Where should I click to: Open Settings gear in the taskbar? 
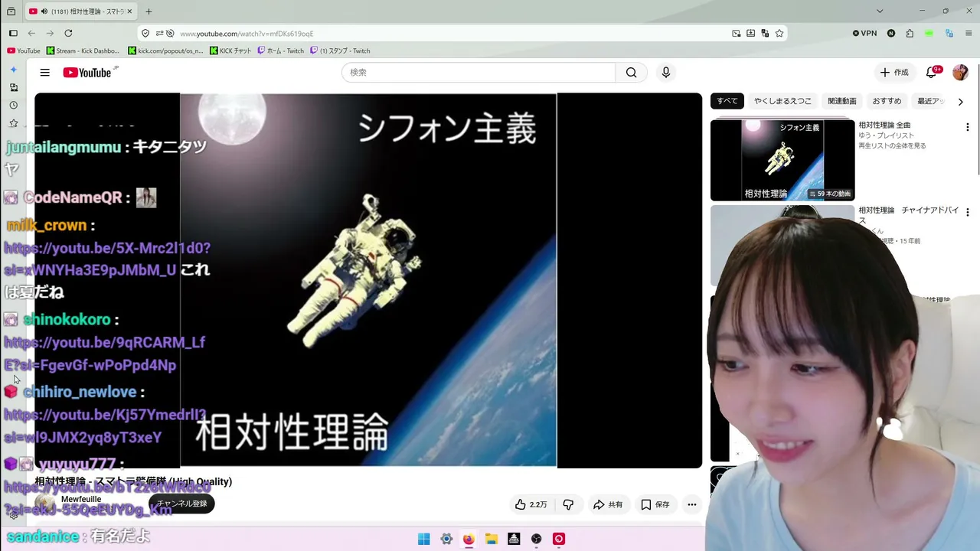pyautogui.click(x=446, y=539)
